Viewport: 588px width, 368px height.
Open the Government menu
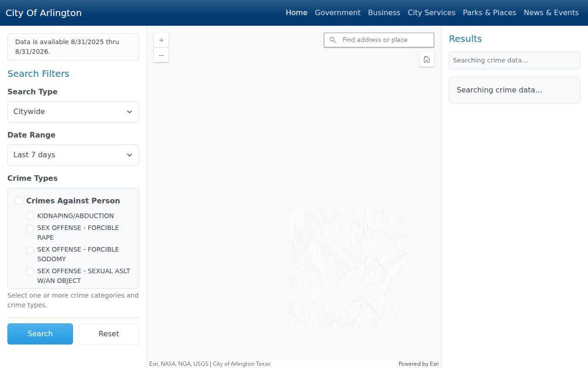pos(338,13)
